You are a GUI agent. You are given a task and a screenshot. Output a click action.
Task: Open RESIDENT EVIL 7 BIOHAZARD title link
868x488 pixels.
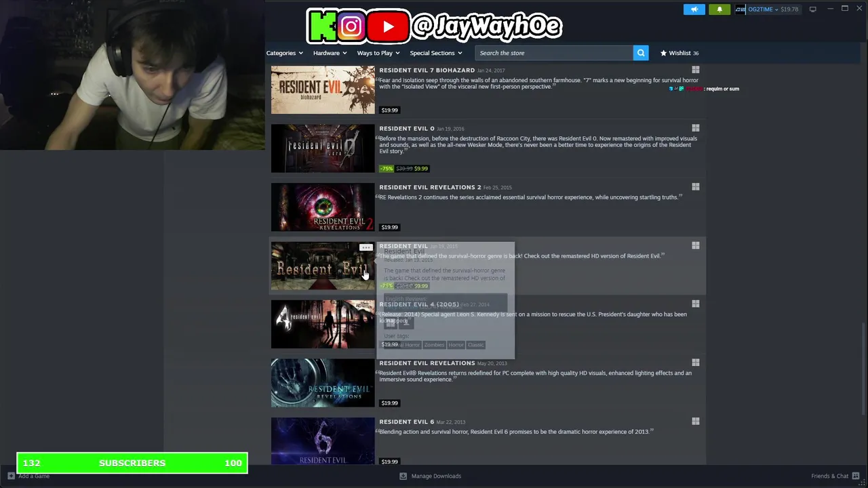[x=427, y=70]
